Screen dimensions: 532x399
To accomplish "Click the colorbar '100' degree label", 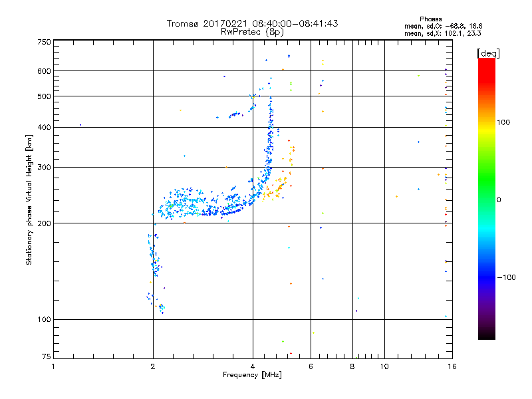I will tap(503, 122).
